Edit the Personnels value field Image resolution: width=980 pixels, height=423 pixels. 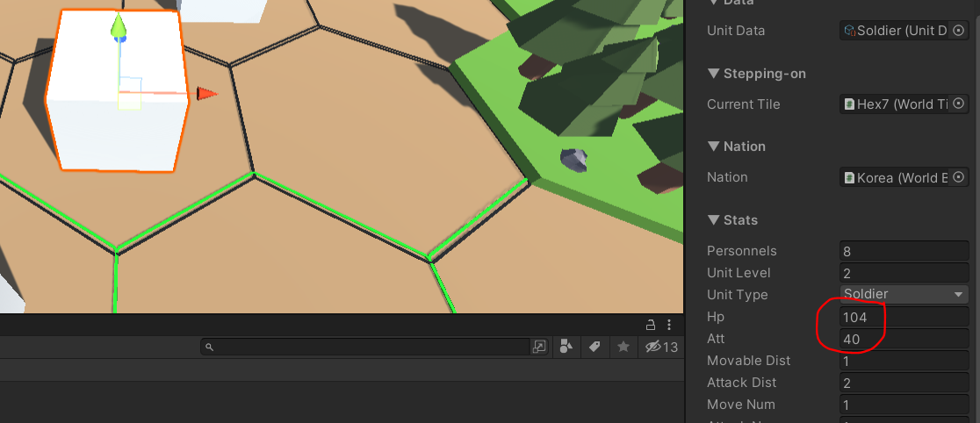point(904,251)
